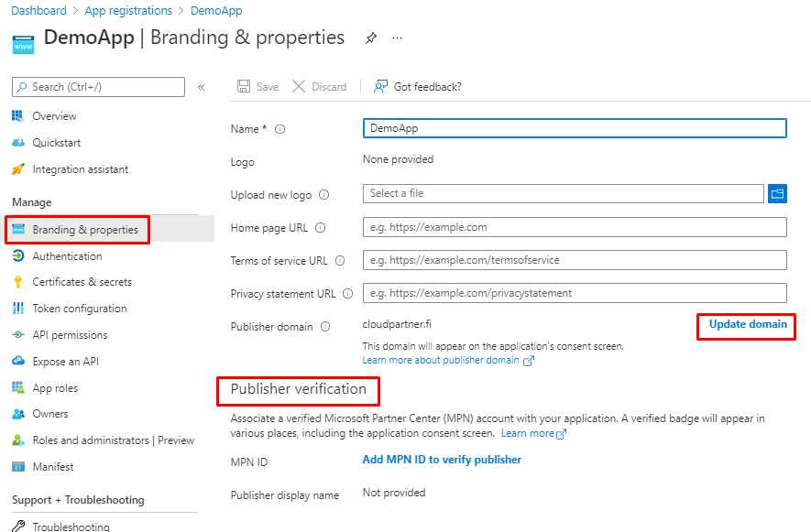Click the Update domain link
Viewport: 811px width, 532px height.
(748, 325)
